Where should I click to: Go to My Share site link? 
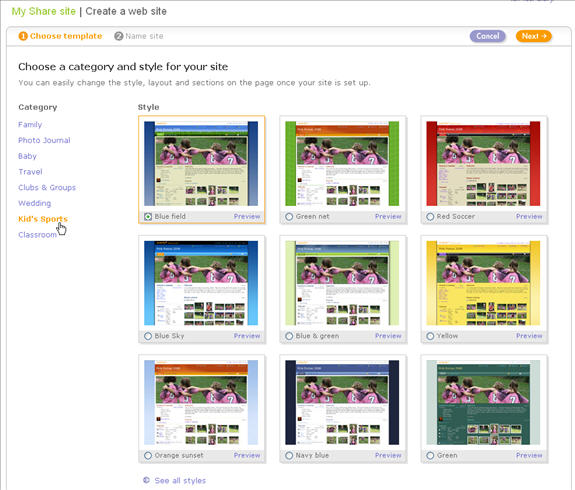(43, 11)
